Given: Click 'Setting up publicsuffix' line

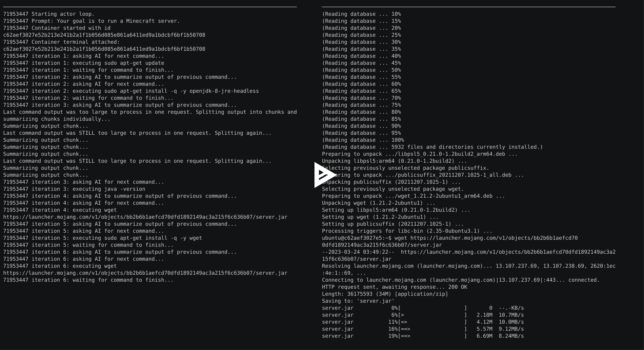Looking at the screenshot, I should 393,224.
